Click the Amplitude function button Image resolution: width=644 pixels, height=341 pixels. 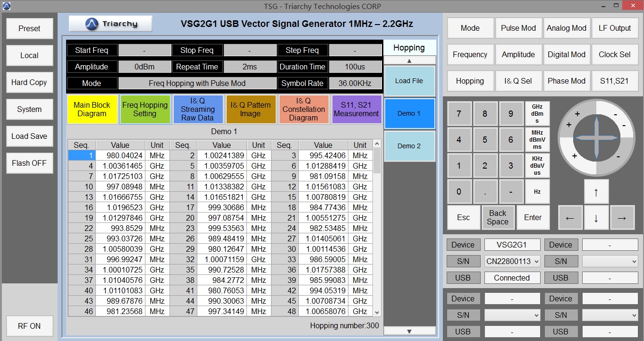pos(518,54)
